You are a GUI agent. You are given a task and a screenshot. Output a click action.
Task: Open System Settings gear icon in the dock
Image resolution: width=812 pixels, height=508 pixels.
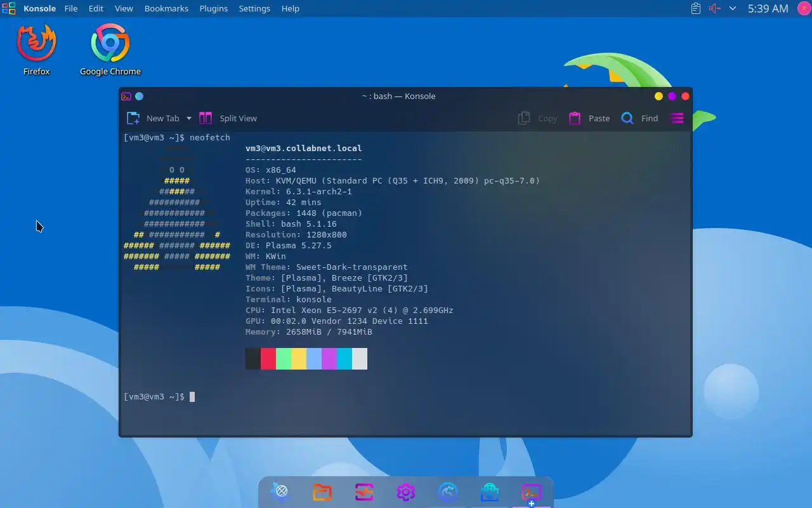tap(406, 491)
